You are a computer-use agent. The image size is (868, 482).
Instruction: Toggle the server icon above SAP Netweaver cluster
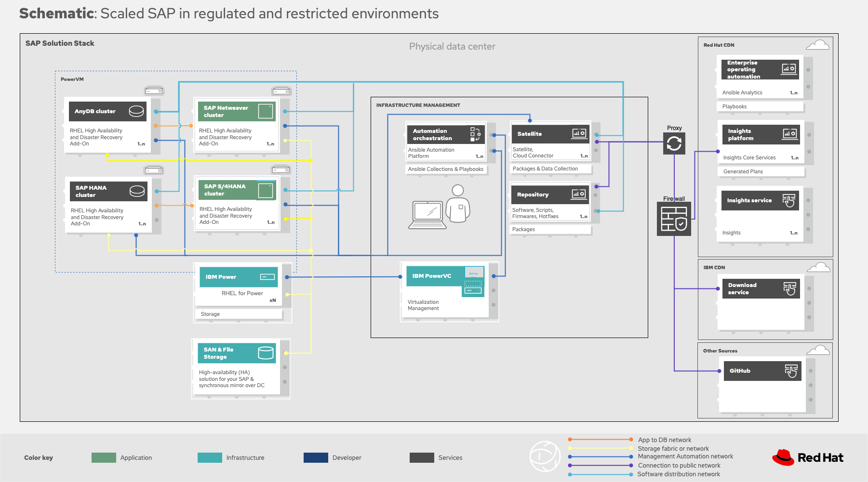click(281, 91)
